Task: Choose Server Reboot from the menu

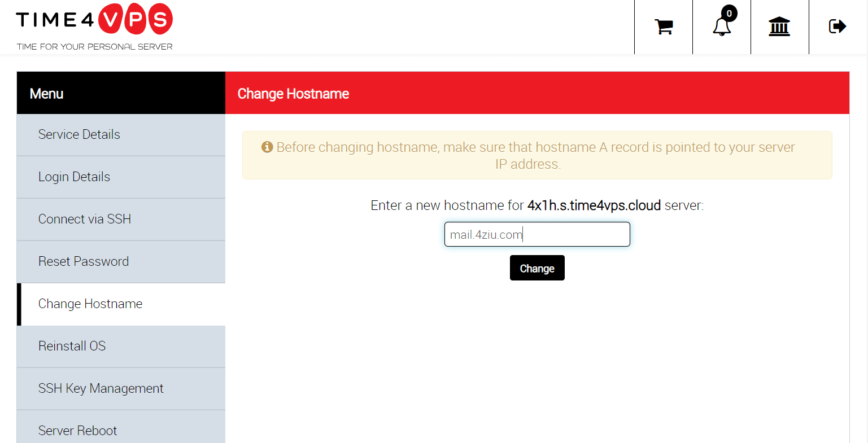Action: [x=77, y=431]
